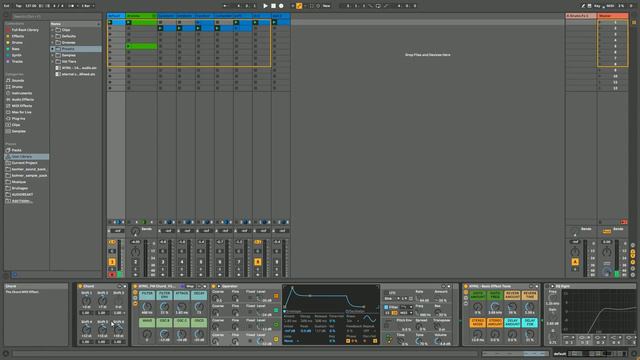Screen dimensions: 640x360
Task: Toggle the Operator Filter on/off switch
Action: [x=386, y=307]
